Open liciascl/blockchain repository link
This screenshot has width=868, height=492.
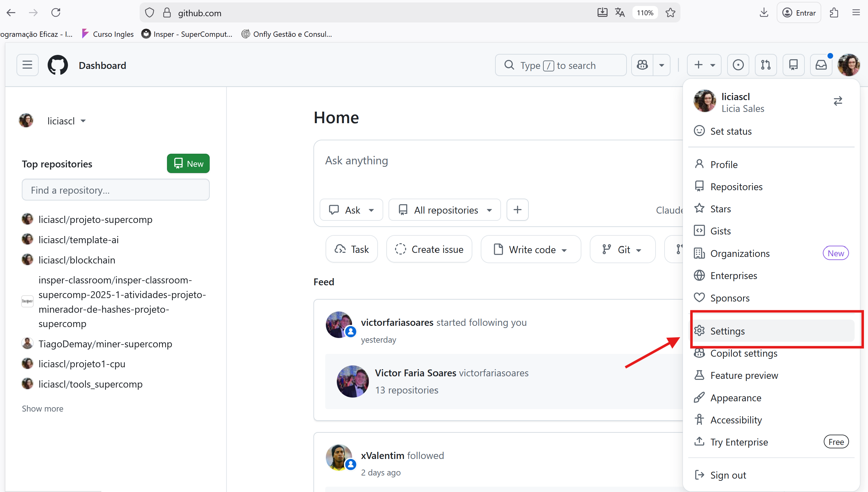click(77, 260)
